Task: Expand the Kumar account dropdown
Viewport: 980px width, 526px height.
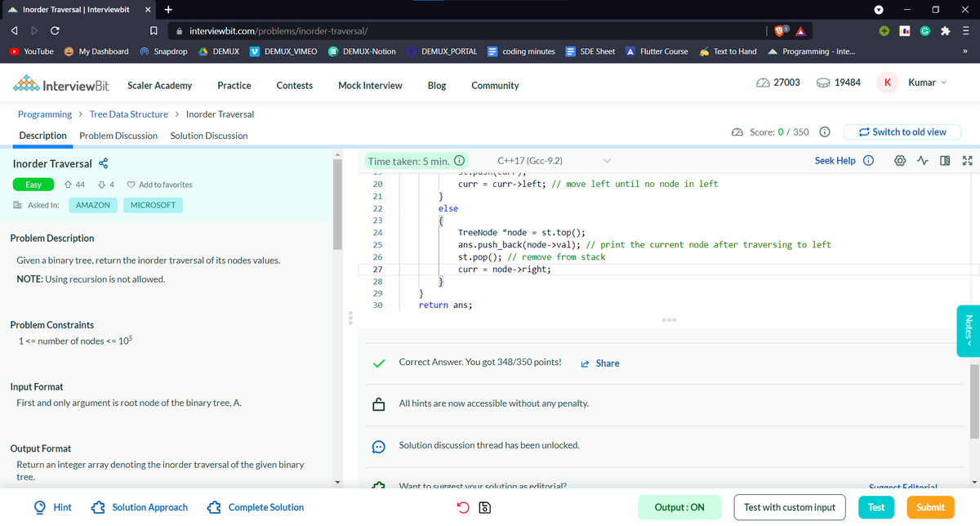Action: pos(927,82)
